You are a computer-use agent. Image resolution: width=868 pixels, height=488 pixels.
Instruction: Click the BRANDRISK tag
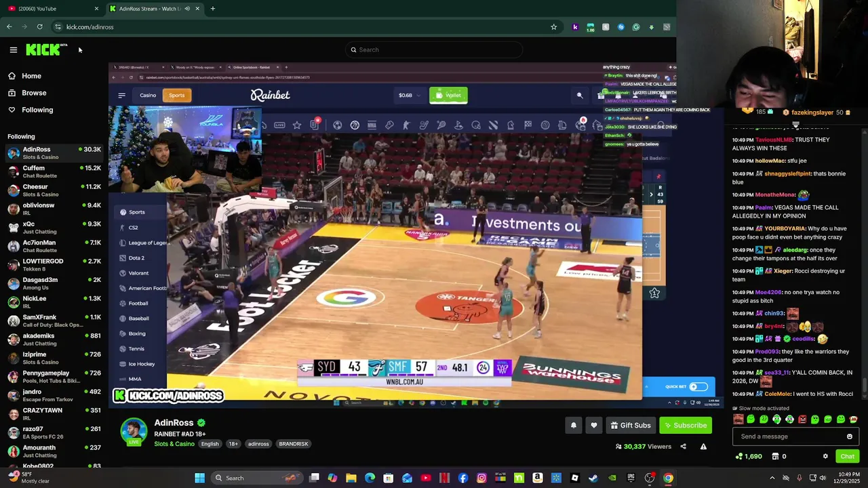[294, 444]
